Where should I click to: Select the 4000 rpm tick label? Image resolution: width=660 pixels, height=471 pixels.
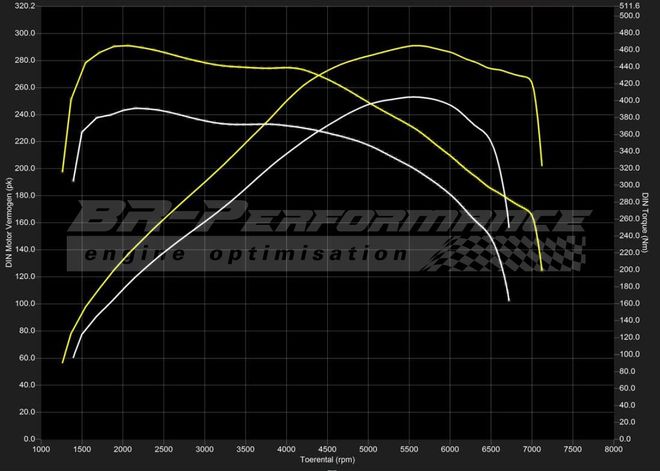287,449
